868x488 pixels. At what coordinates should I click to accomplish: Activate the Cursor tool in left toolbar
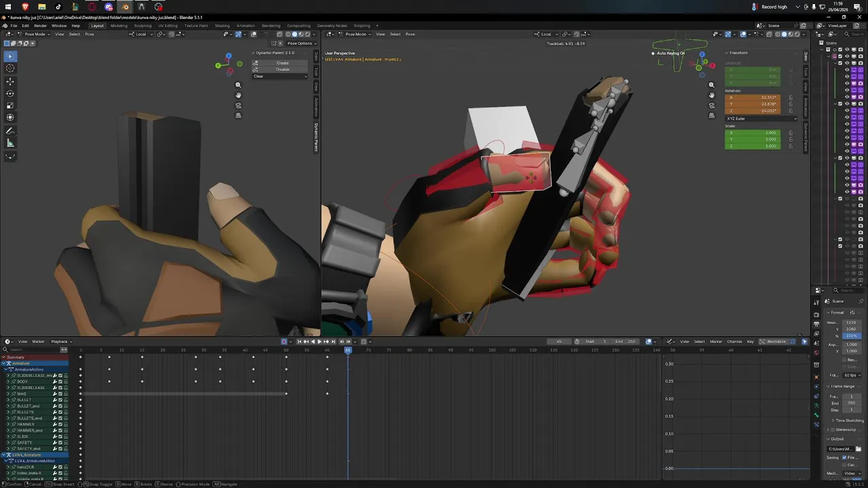(x=10, y=68)
